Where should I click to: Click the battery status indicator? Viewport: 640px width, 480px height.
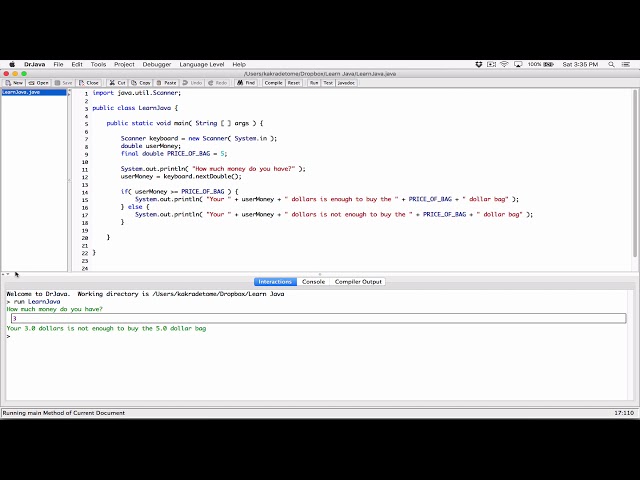click(x=540, y=64)
